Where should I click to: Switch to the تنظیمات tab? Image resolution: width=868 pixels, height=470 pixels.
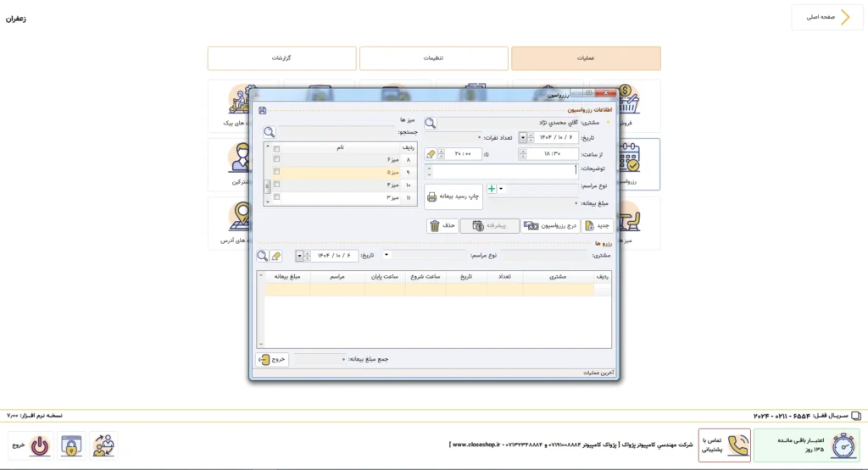point(433,58)
